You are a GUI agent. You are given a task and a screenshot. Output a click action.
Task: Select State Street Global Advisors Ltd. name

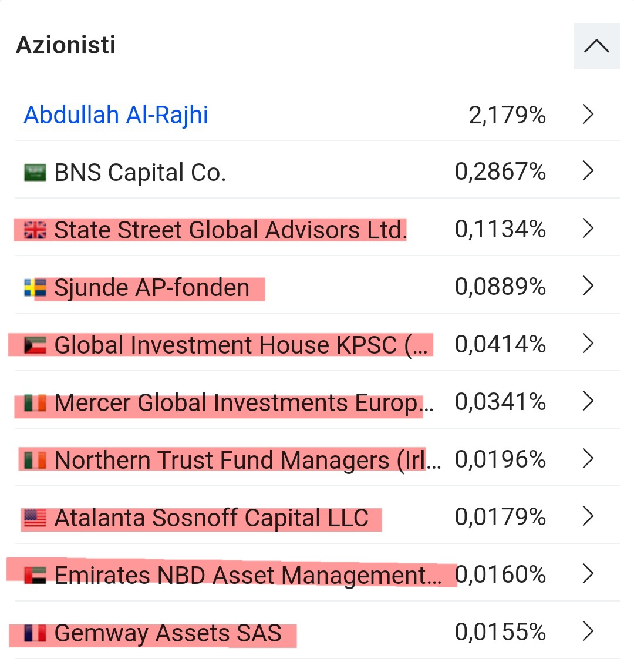coord(230,230)
